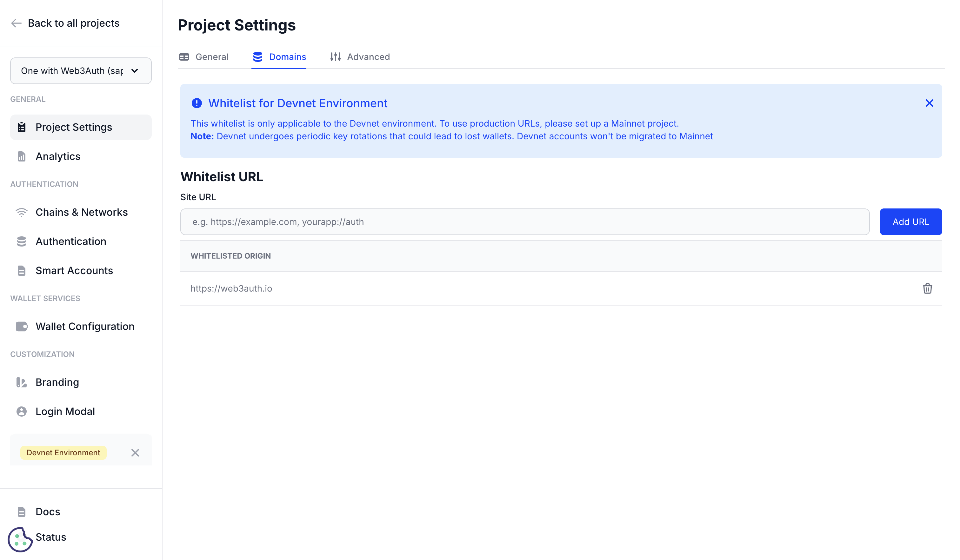This screenshot has height=560, width=960.
Task: Open the One with Web3Auth project picker
Action: (81, 71)
